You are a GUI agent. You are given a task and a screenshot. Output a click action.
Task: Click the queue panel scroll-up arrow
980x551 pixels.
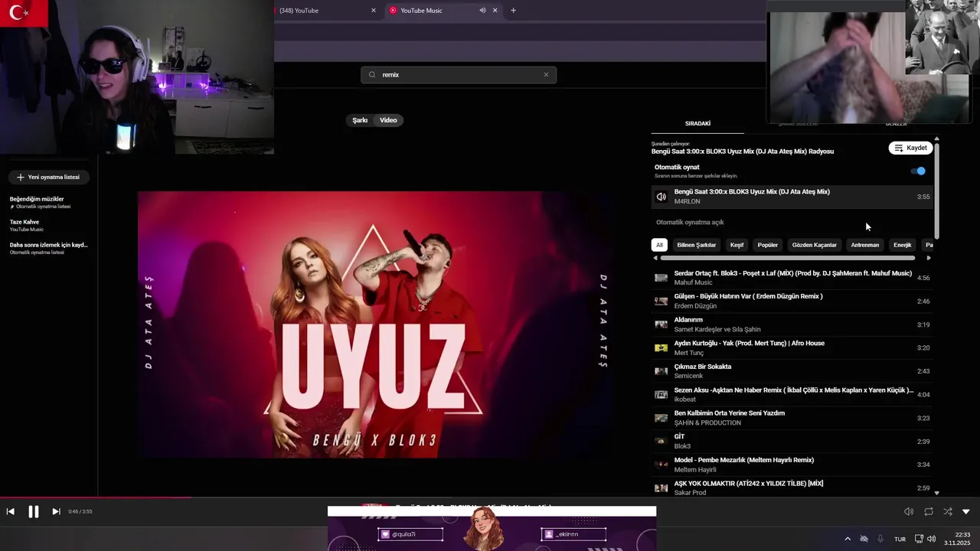click(x=936, y=139)
